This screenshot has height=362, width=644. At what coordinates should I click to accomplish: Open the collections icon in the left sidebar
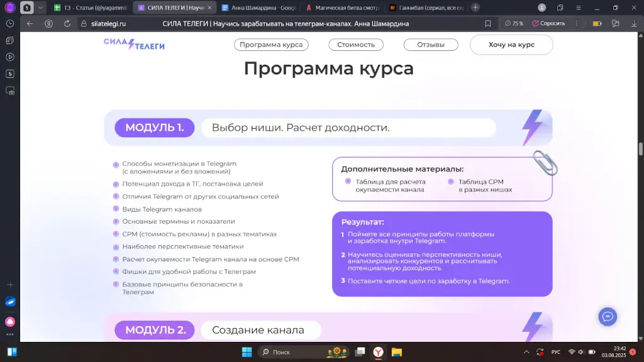[x=10, y=40]
